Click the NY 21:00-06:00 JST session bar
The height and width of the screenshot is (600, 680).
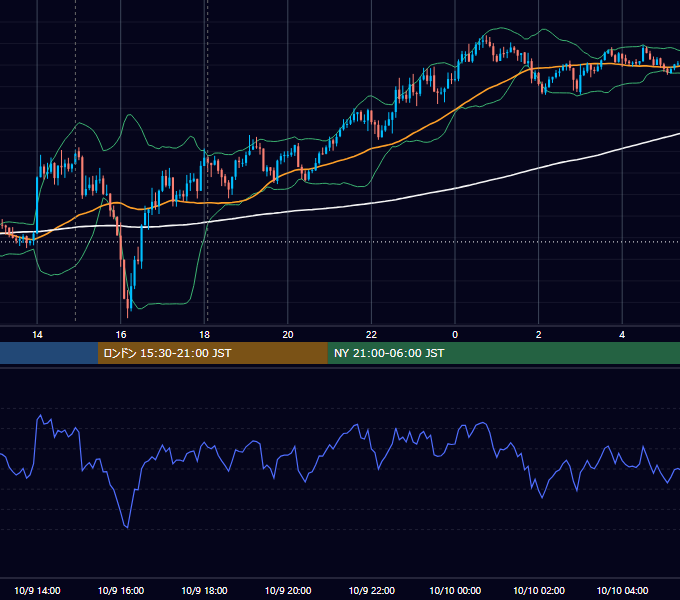(x=503, y=353)
